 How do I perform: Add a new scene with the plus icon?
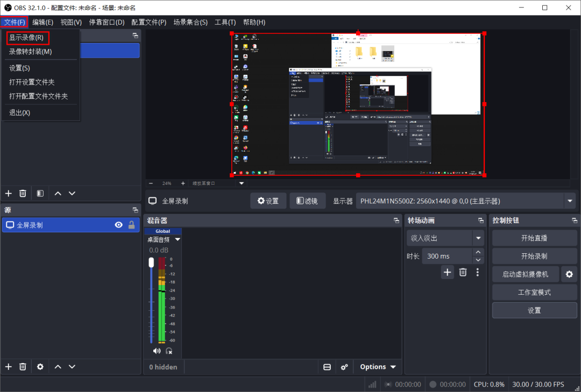(x=8, y=193)
